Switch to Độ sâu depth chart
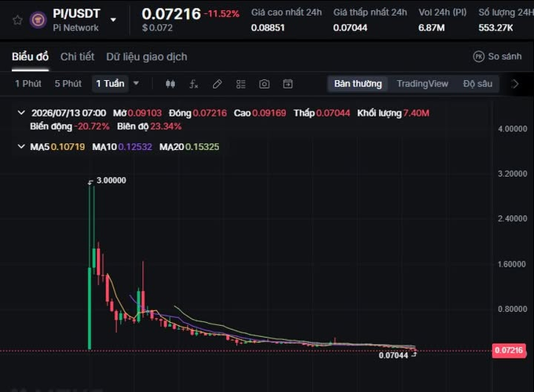This screenshot has width=534, height=392. [x=477, y=84]
